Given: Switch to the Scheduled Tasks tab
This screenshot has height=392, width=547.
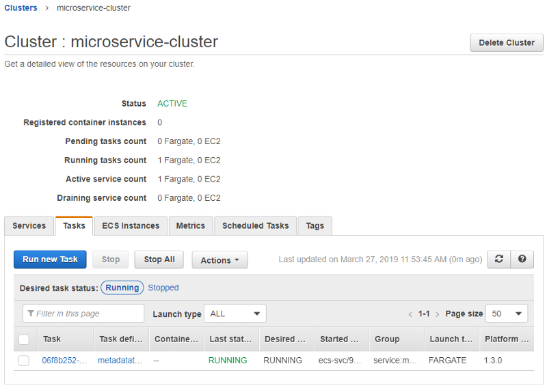Looking at the screenshot, I should [x=255, y=226].
